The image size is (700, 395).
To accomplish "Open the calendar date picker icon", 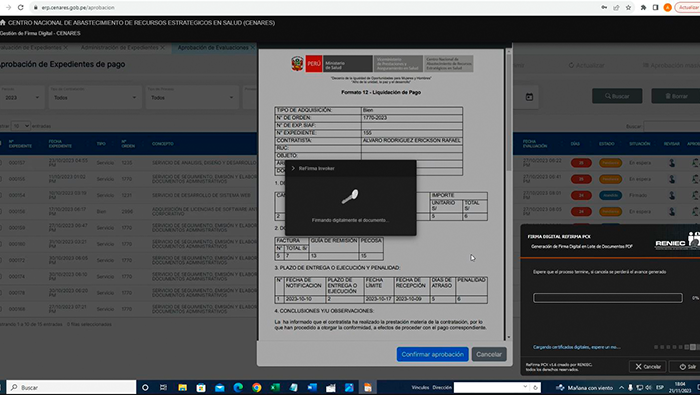I will (x=529, y=97).
